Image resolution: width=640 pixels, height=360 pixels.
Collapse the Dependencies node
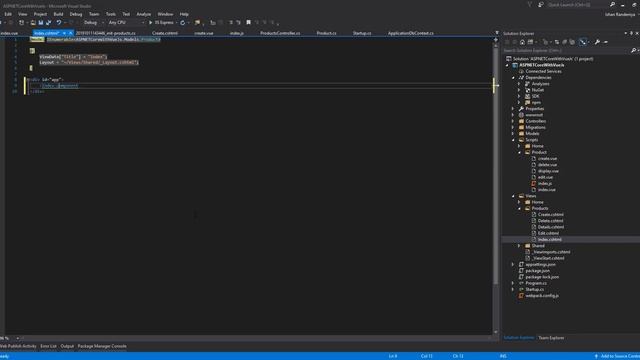(514, 78)
